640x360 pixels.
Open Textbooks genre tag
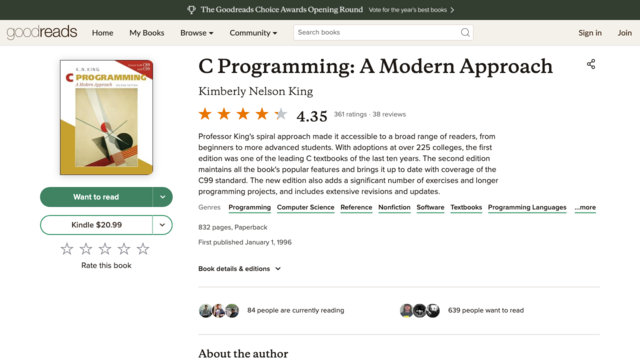coord(466,207)
